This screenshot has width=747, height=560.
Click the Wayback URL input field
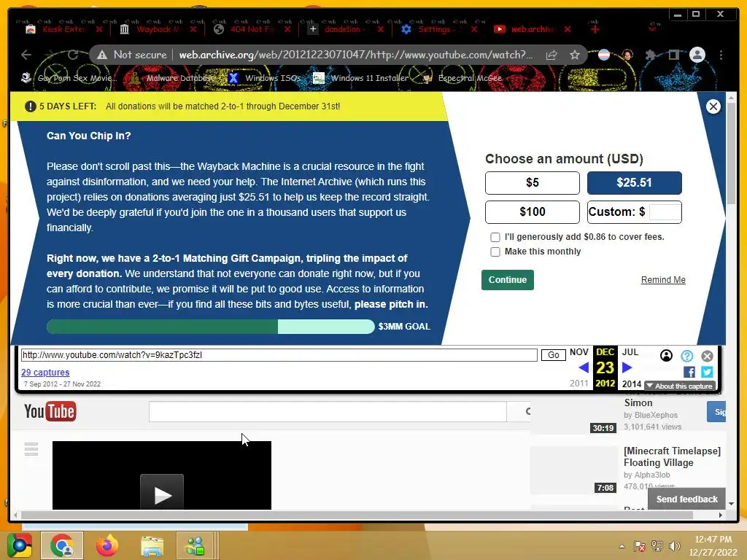(x=279, y=355)
